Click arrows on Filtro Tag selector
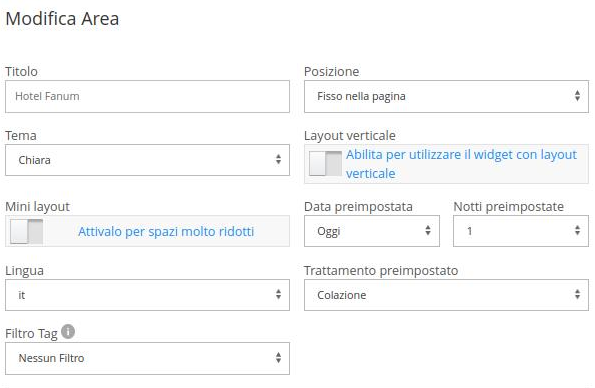Image resolution: width=595 pixels, height=388 pixels. coord(279,358)
